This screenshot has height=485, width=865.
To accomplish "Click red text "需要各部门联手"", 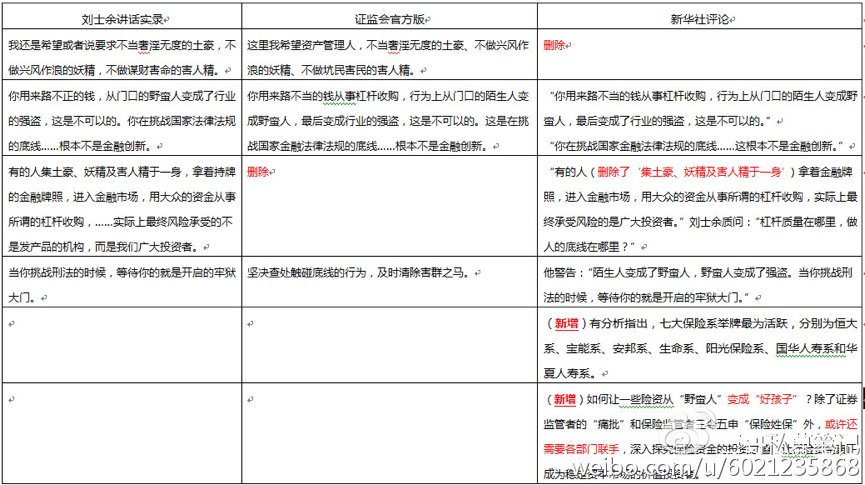I will tap(581, 449).
